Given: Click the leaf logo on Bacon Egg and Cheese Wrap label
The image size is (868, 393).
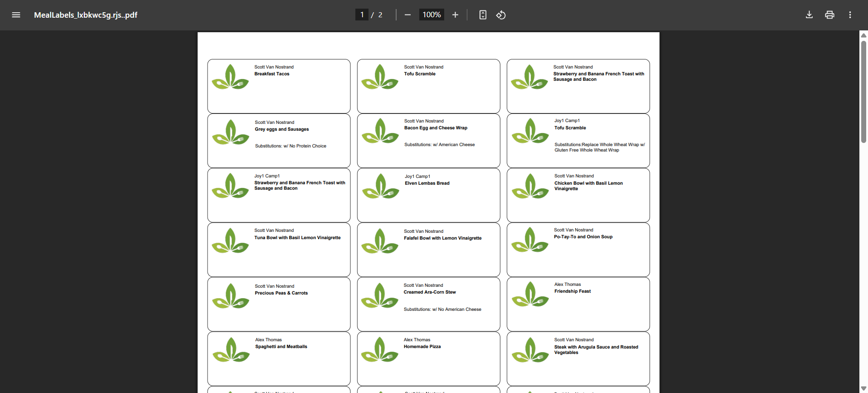Looking at the screenshot, I should (x=380, y=131).
